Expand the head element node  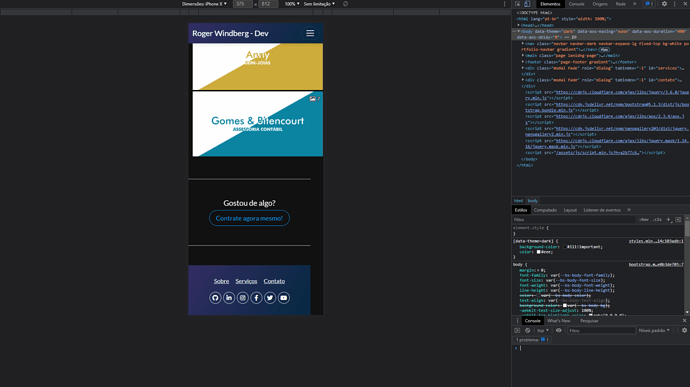point(519,25)
